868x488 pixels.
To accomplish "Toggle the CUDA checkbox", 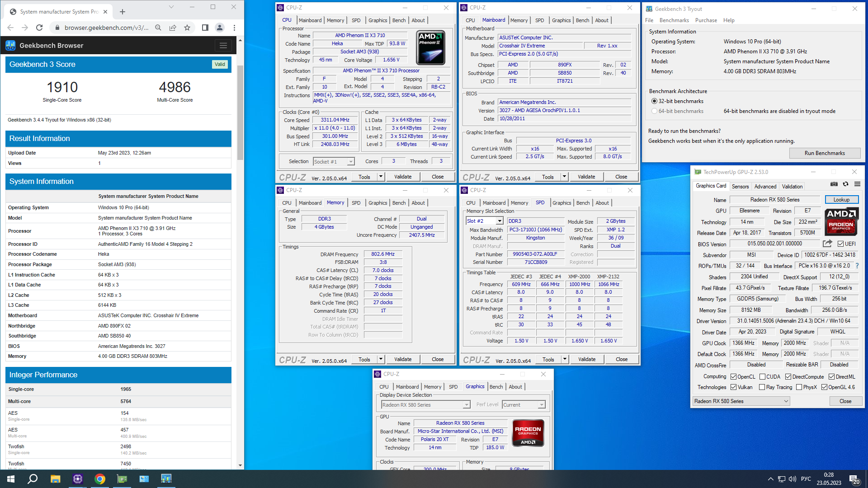I will [762, 377].
